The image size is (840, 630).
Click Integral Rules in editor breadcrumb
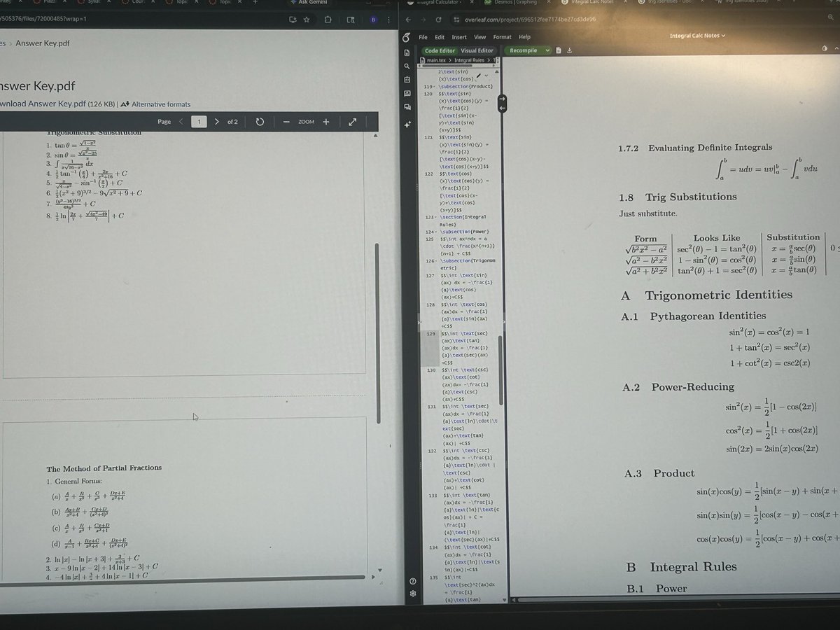tap(469, 61)
